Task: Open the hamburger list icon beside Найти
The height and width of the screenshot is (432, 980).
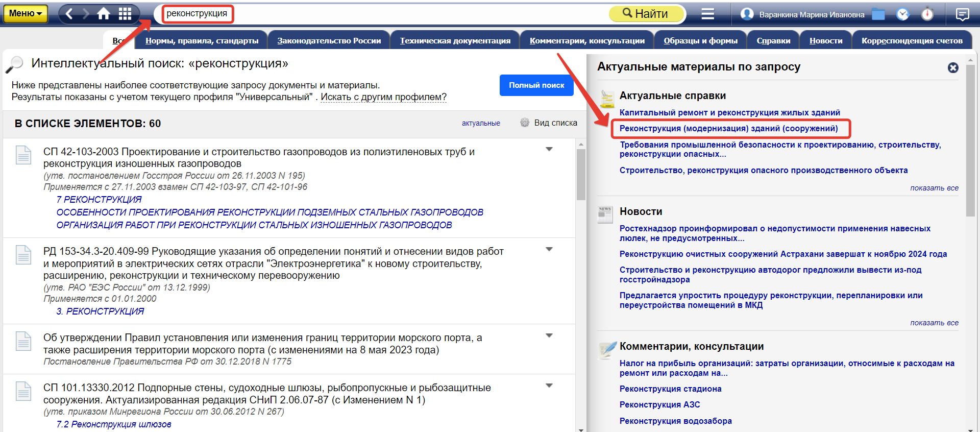Action: tap(707, 14)
